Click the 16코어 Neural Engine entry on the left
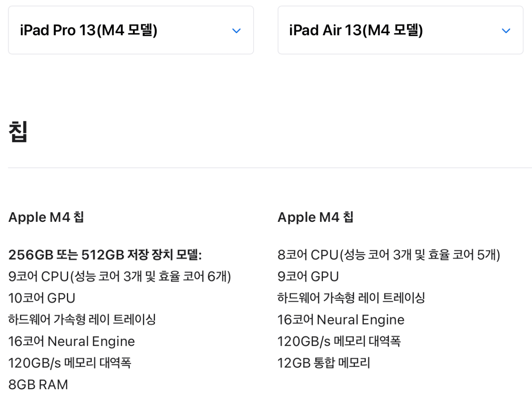Screen dimensions: 532x398 click(x=71, y=341)
